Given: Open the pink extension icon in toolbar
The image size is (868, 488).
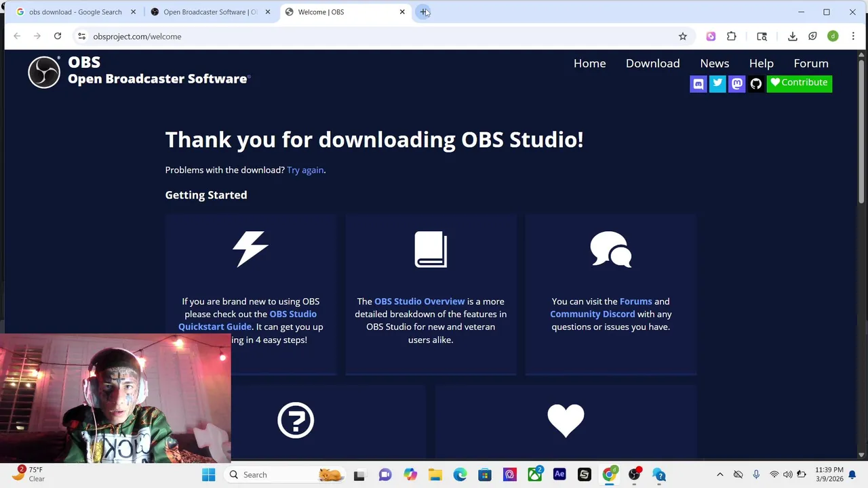Looking at the screenshot, I should (x=711, y=37).
